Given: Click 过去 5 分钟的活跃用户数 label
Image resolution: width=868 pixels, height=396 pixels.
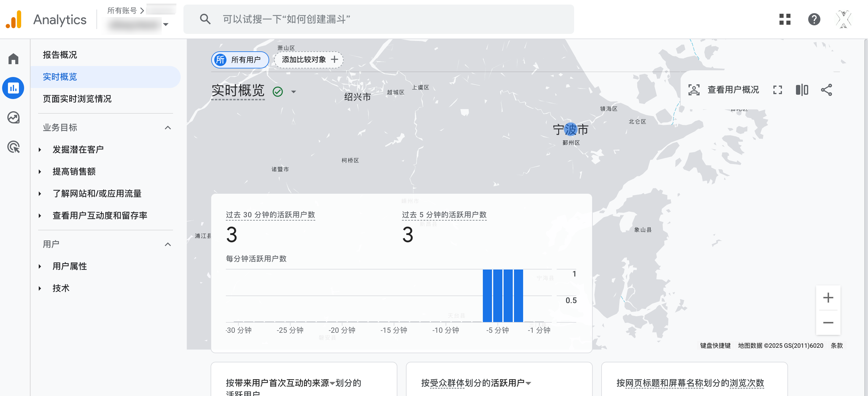Looking at the screenshot, I should [444, 215].
